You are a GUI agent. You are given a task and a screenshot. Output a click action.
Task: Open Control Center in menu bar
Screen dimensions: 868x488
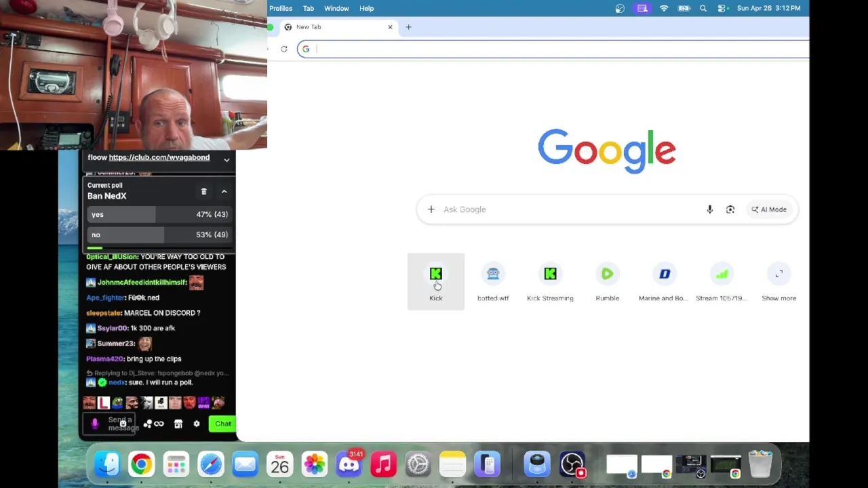(x=722, y=8)
